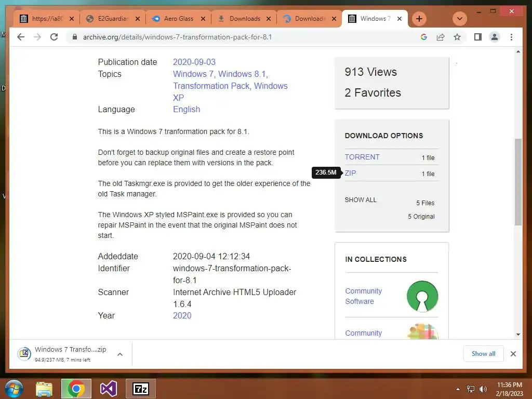Click the forward navigation arrow
The image size is (532, 399).
point(37,37)
